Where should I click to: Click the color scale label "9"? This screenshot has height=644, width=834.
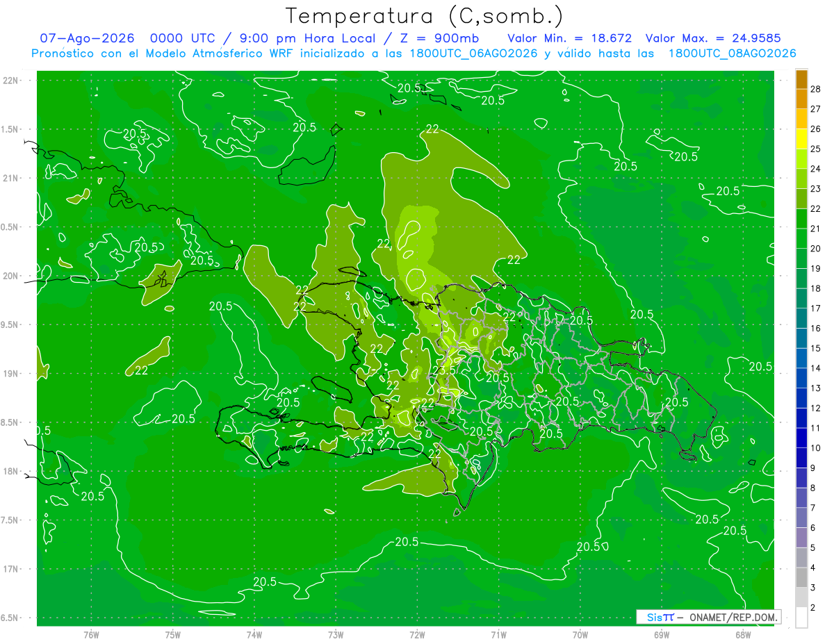[x=813, y=468]
